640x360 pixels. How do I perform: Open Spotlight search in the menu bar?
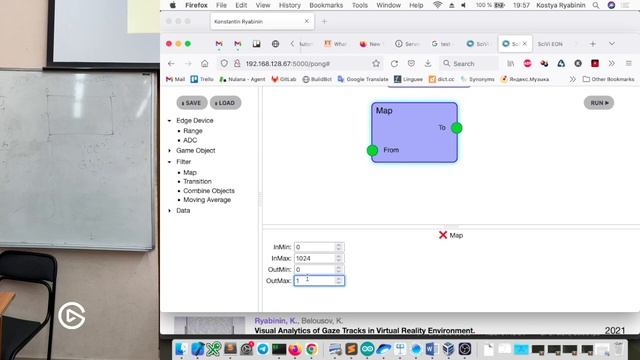[596, 5]
